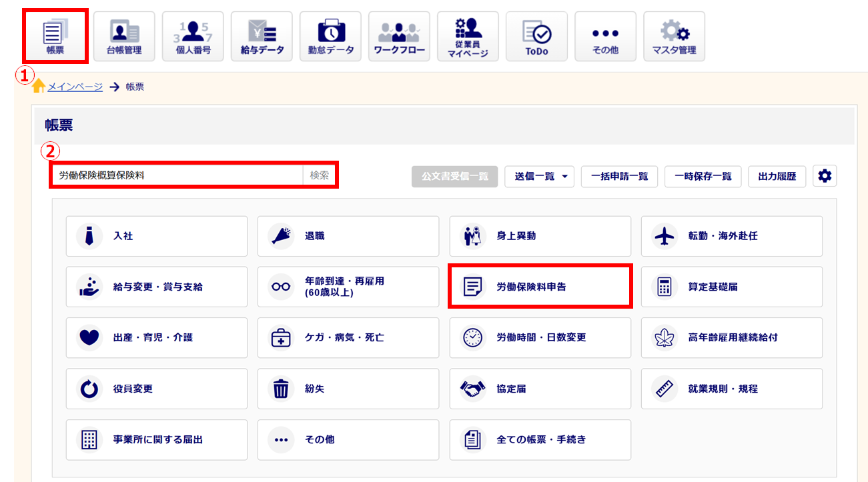Click the form search input field
The image size is (868, 482).
(x=177, y=175)
